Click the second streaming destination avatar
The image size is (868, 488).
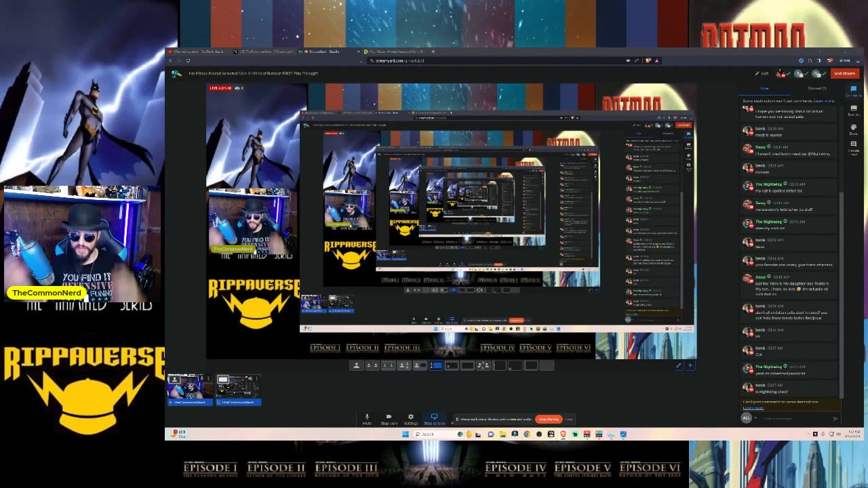798,73
